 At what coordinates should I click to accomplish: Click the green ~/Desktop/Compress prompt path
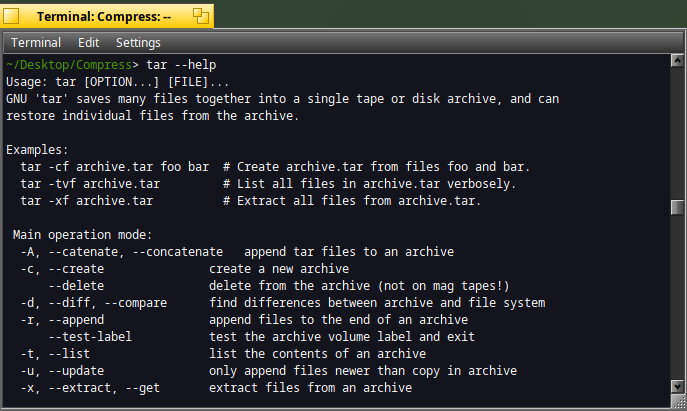tap(69, 65)
